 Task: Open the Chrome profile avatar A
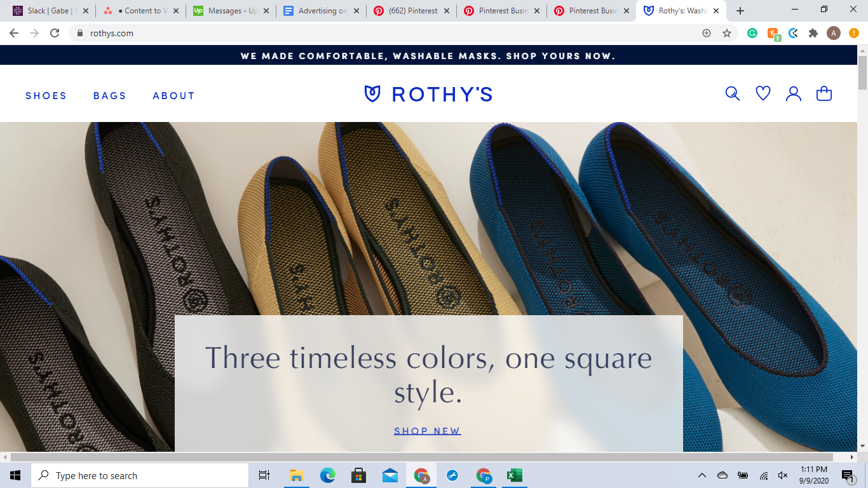834,33
